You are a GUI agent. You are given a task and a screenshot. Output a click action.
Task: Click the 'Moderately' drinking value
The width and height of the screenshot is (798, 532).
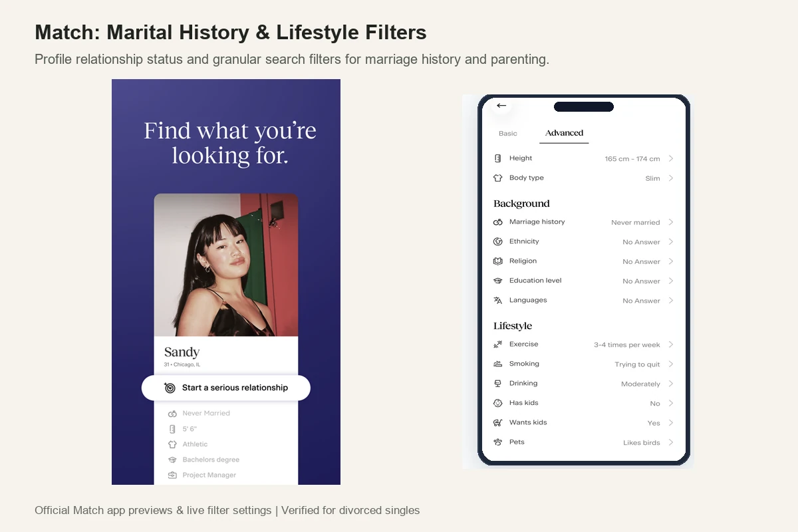(640, 384)
